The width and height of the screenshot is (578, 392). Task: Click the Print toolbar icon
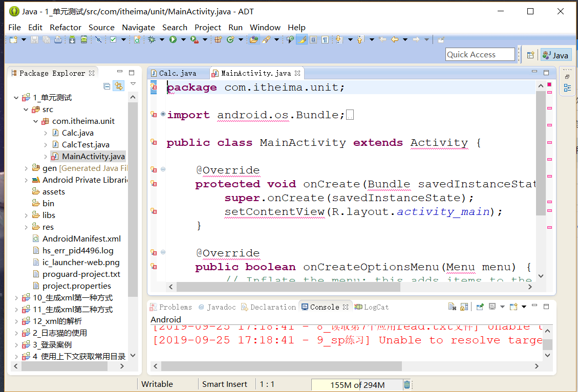click(x=58, y=39)
